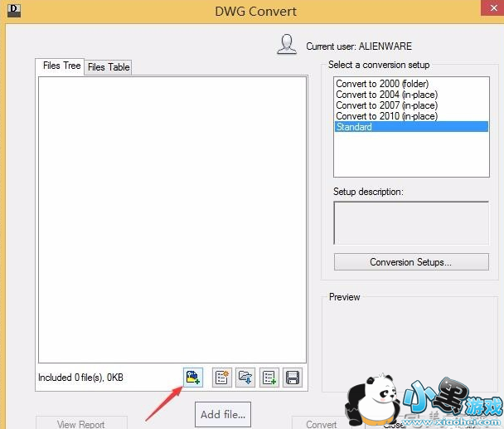Switch to the Files Tree tab
Viewport: 504px width, 429px height.
[x=61, y=66]
